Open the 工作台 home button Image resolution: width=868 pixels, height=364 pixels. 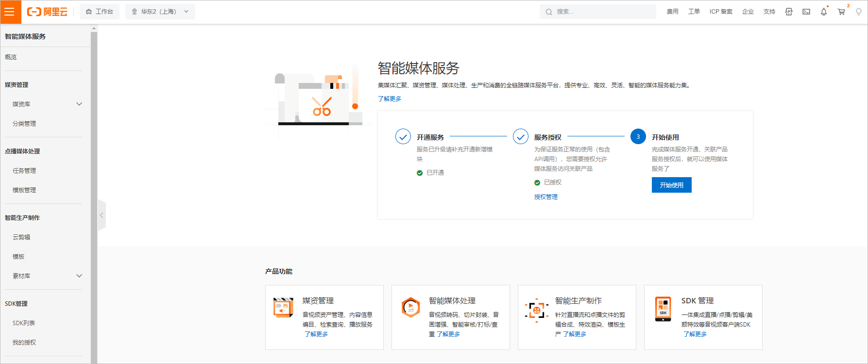[100, 12]
